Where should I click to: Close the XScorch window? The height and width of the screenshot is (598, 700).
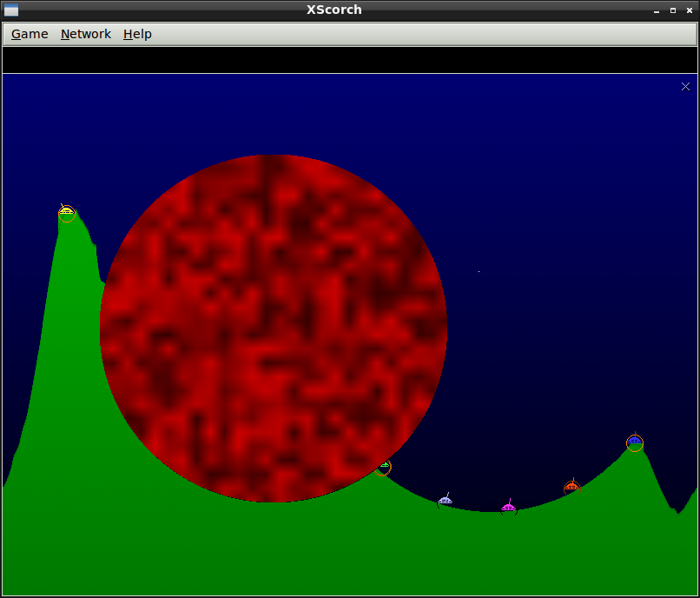pos(690,10)
